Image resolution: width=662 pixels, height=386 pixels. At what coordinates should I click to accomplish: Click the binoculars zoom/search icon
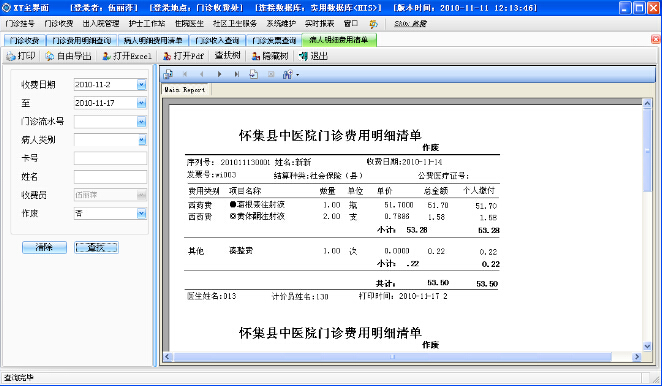288,74
